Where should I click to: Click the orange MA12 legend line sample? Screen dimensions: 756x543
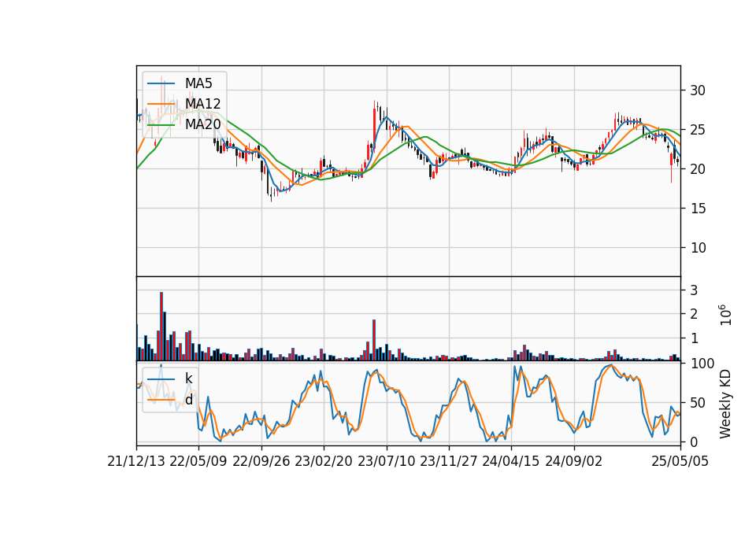tap(161, 104)
